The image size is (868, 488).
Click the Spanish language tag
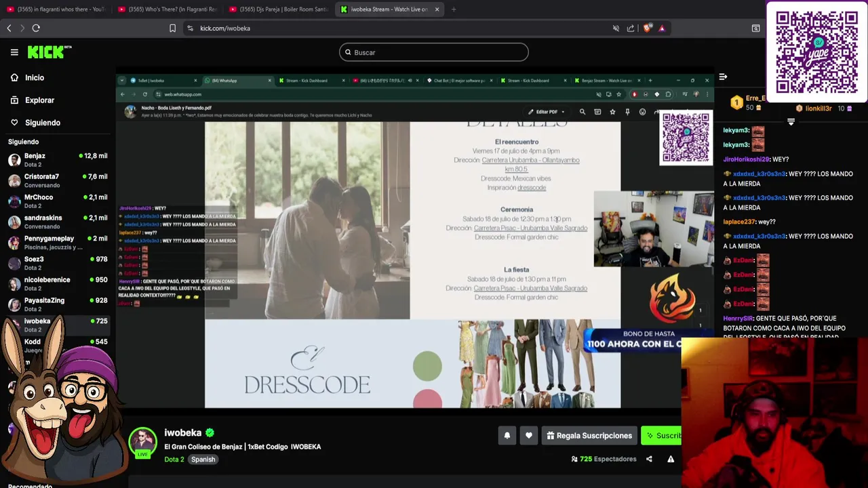click(203, 460)
